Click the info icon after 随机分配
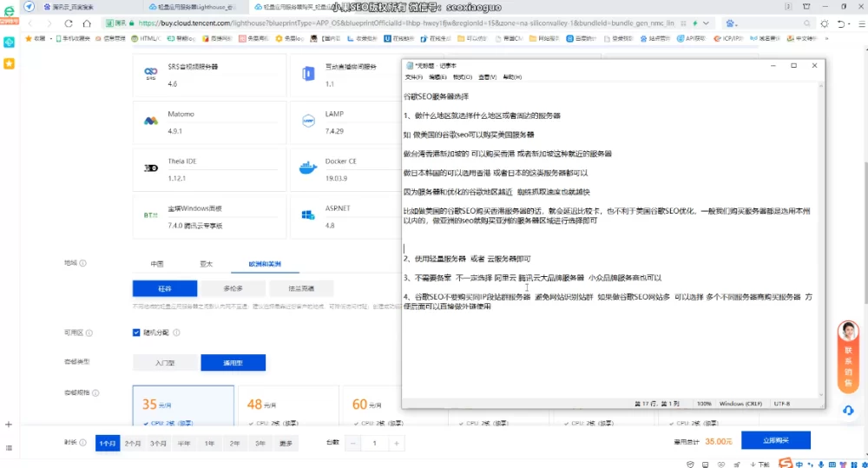The height and width of the screenshot is (468, 868). [x=176, y=333]
